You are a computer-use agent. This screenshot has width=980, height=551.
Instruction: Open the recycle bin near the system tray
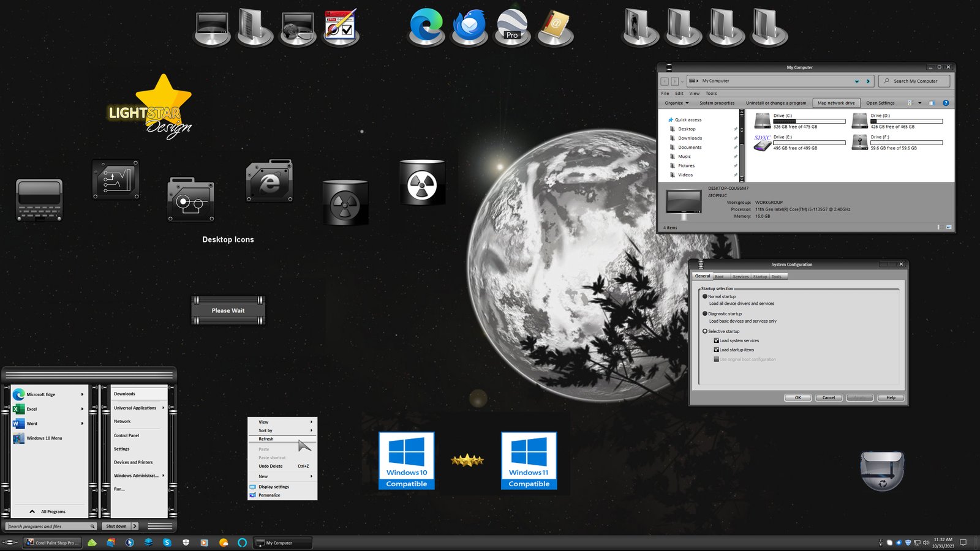[x=882, y=471]
